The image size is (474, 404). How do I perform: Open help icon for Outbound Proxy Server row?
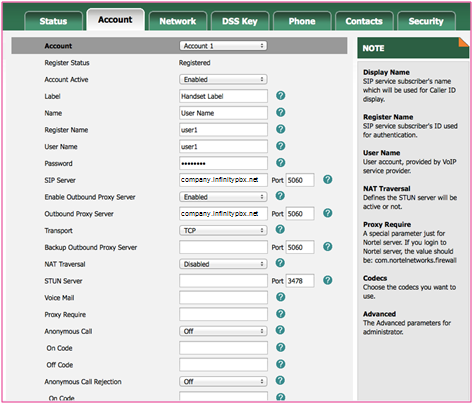(x=328, y=213)
